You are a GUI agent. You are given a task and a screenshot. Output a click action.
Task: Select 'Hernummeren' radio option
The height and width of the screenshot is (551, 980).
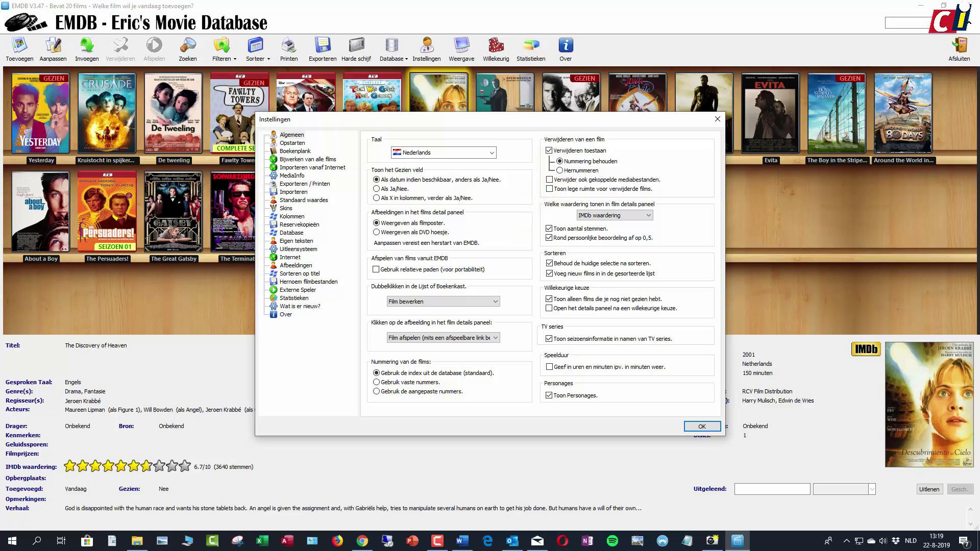[560, 170]
